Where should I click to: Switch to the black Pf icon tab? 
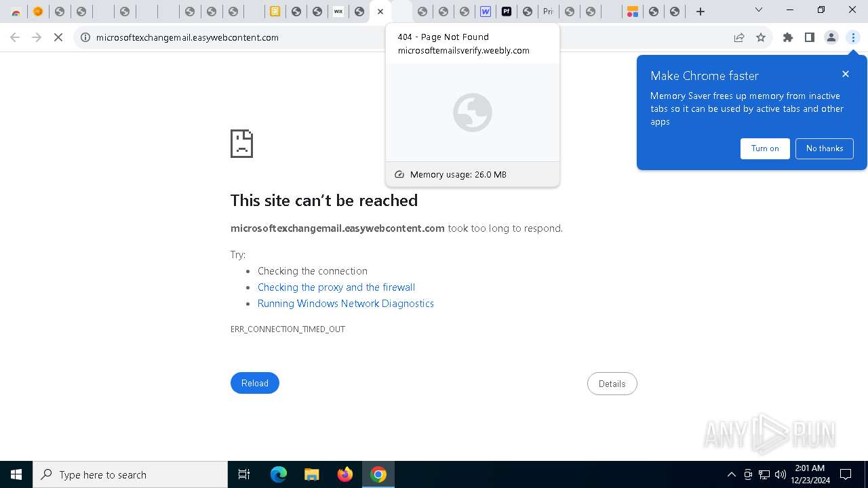(x=507, y=12)
